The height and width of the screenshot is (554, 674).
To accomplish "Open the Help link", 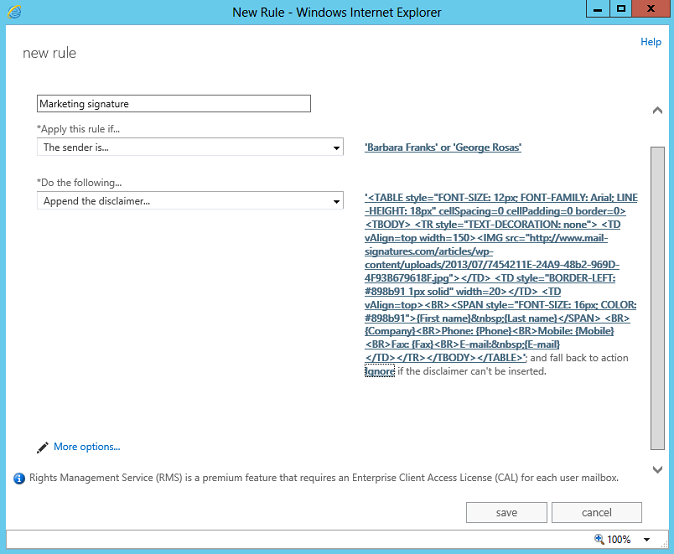I will point(650,42).
